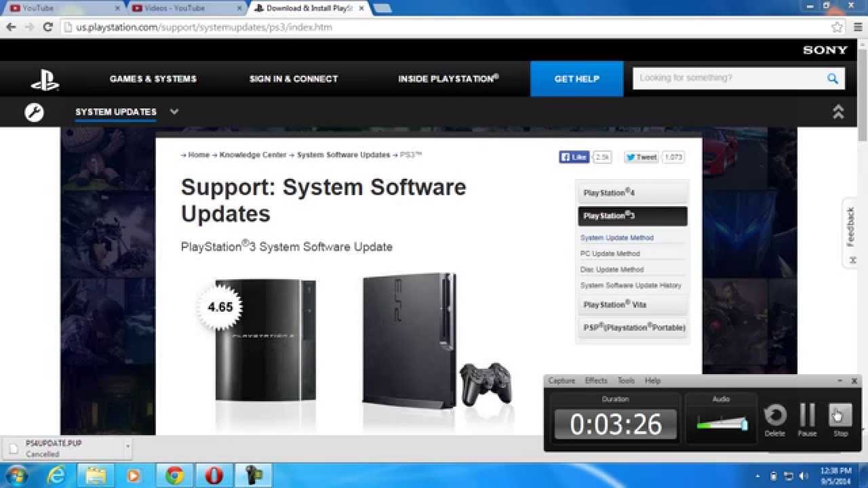Open the Chrome menu icon

pyautogui.click(x=858, y=27)
